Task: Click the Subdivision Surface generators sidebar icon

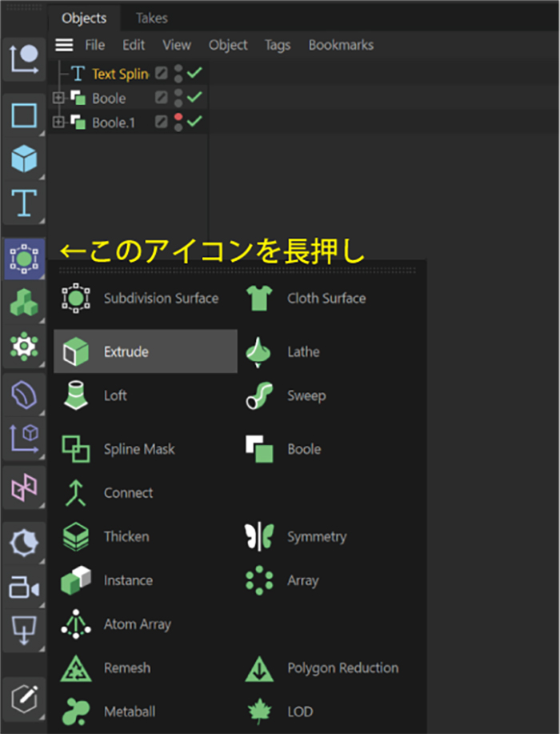Action: [x=24, y=259]
